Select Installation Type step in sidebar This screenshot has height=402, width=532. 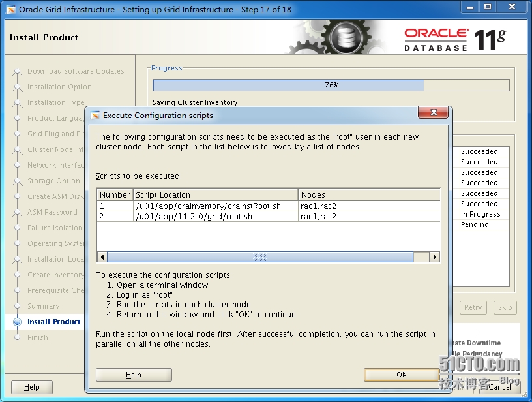coord(56,102)
